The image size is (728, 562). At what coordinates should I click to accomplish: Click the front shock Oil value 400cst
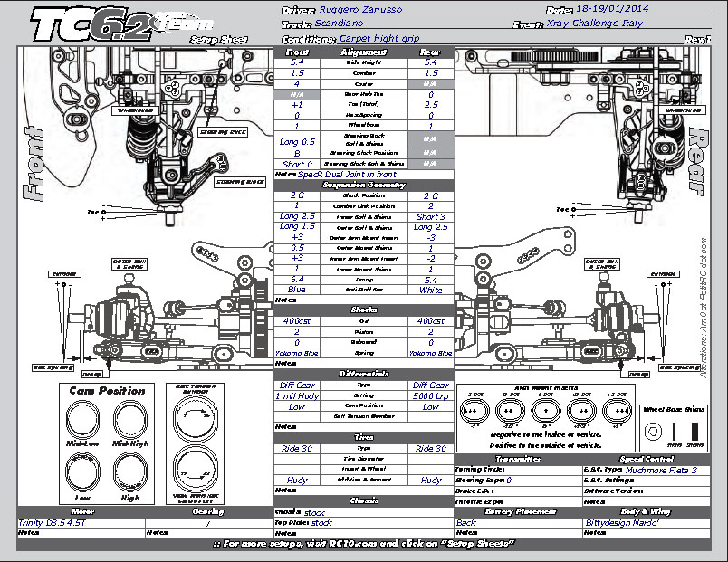pyautogui.click(x=297, y=321)
